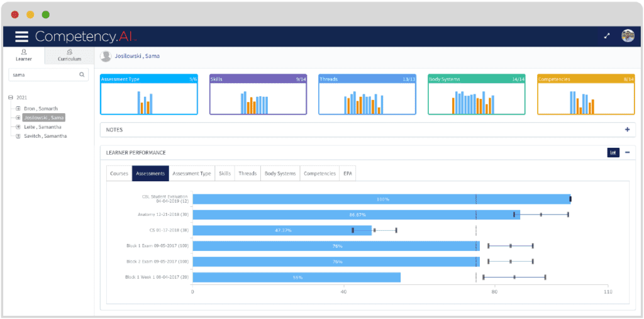
Task: Open the Skills performance tab
Action: point(225,174)
